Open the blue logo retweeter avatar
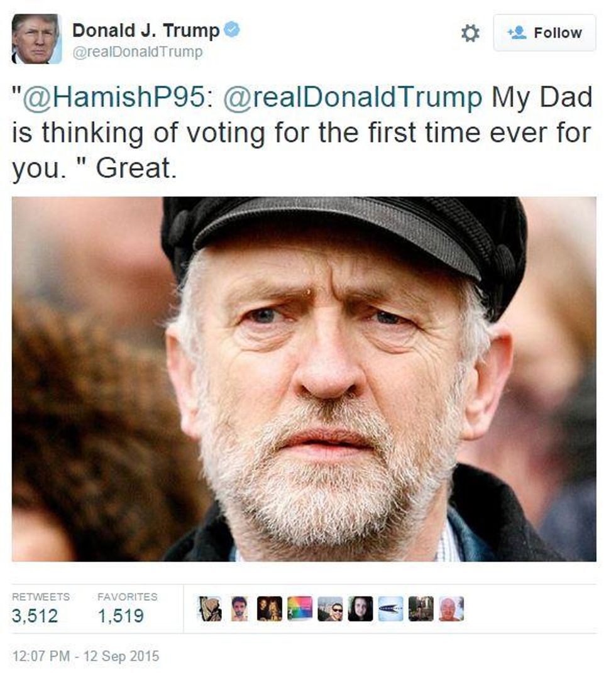This screenshot has width=616, height=673. pyautogui.click(x=390, y=609)
